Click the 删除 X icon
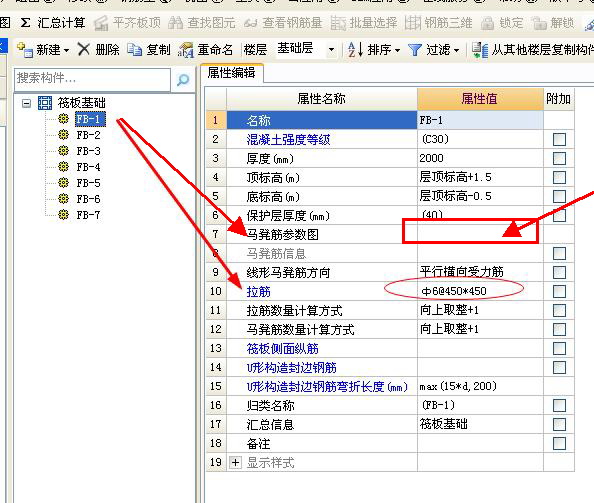Viewport: 594px width, 503px height. point(84,49)
